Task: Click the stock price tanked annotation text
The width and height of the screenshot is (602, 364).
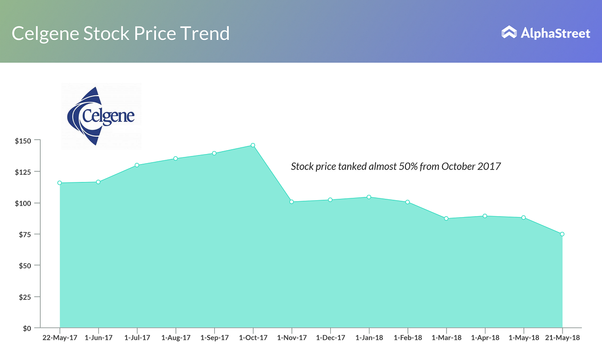Action: point(396,167)
